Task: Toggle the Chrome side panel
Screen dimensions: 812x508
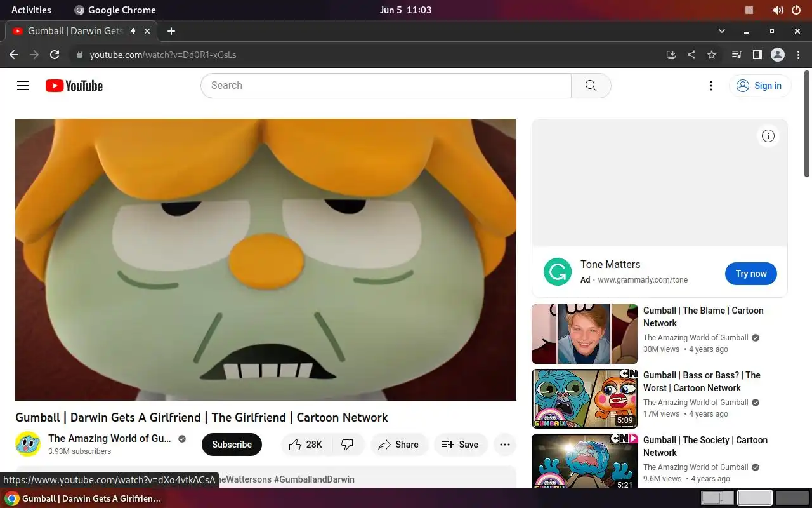Action: pos(757,55)
